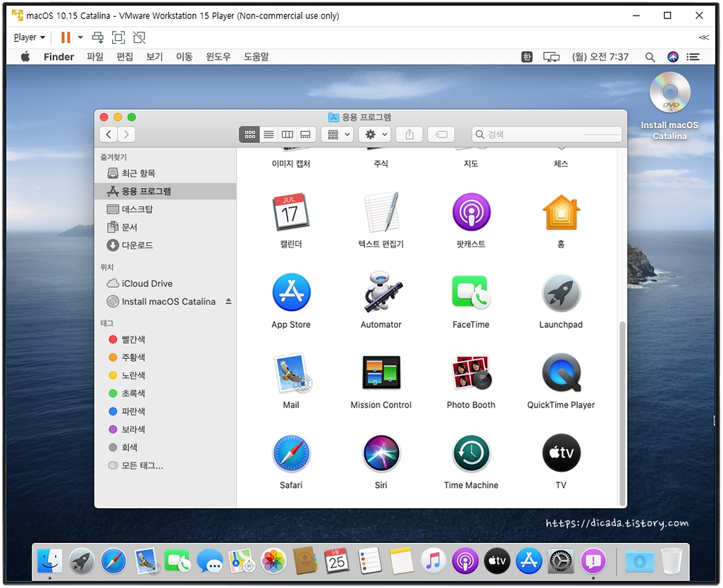
Task: Open App Store in Finder window
Action: [291, 293]
